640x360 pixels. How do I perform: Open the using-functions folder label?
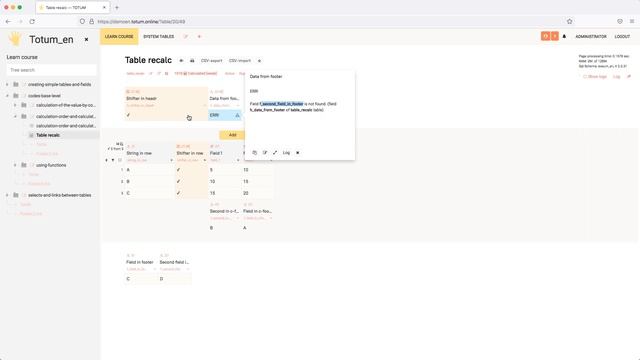[51, 165]
